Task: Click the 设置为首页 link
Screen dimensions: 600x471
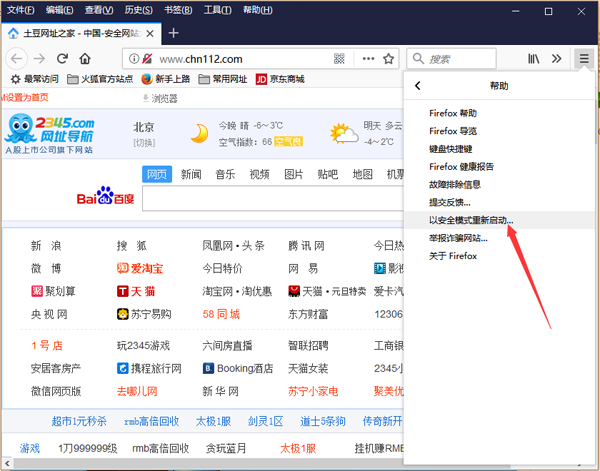Action: (x=26, y=98)
